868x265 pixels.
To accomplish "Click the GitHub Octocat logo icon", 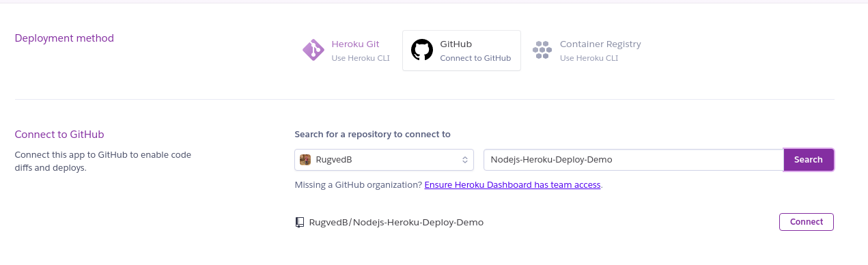I will [422, 50].
